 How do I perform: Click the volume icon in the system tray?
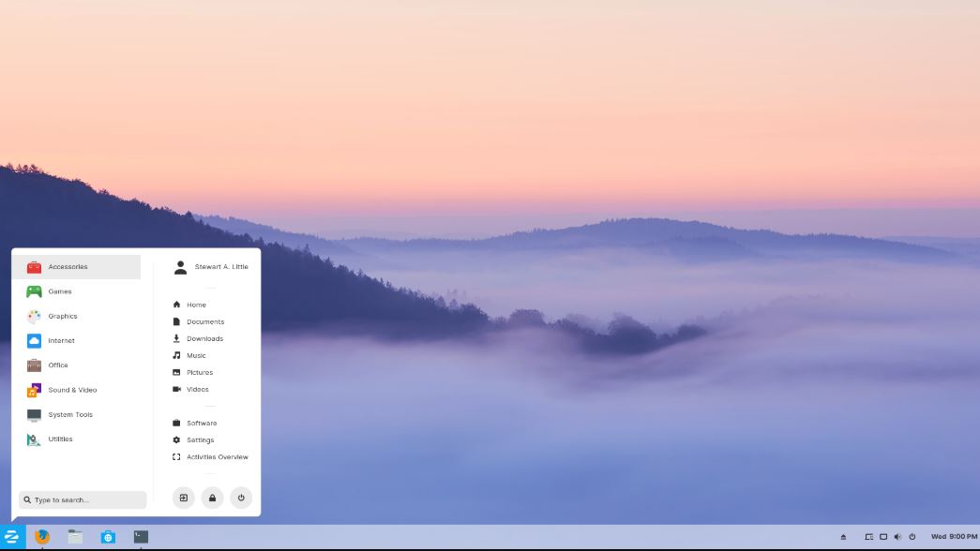[x=897, y=536]
